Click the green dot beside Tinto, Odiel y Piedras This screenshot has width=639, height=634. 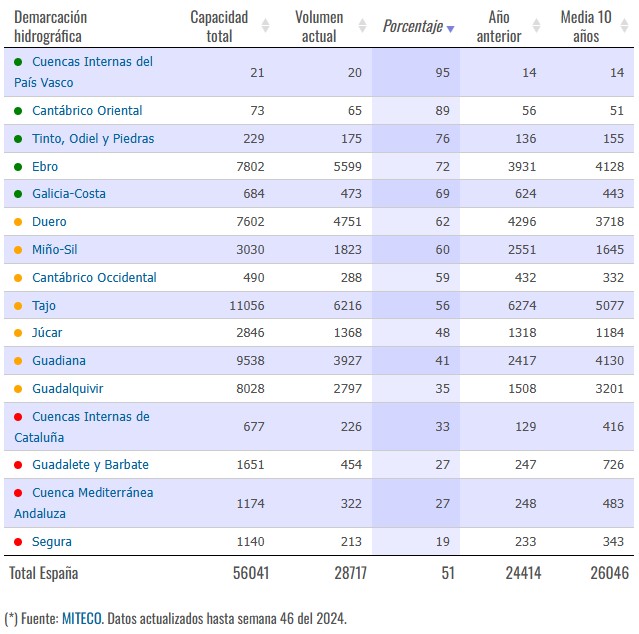coord(18,139)
